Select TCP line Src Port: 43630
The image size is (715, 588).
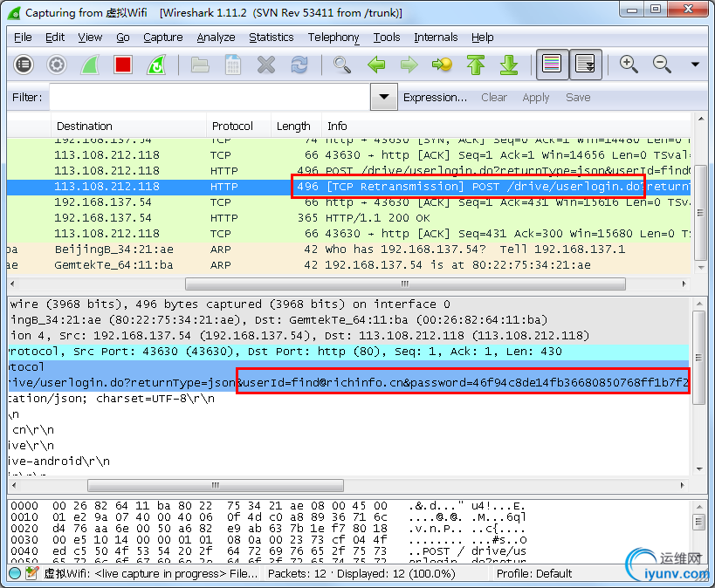[349, 352]
